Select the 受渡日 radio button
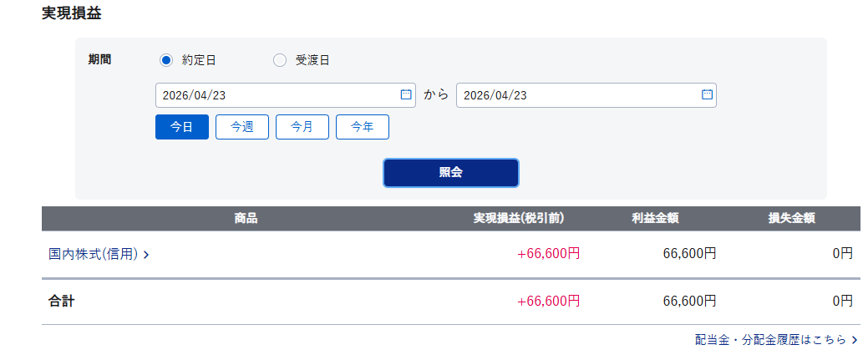The height and width of the screenshot is (355, 868). [x=280, y=60]
